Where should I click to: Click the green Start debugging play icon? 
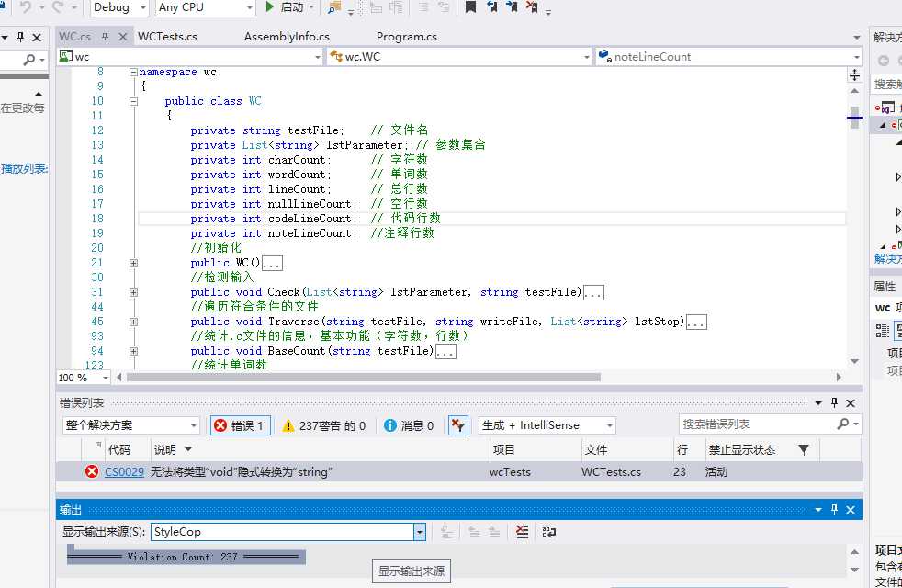[x=269, y=7]
